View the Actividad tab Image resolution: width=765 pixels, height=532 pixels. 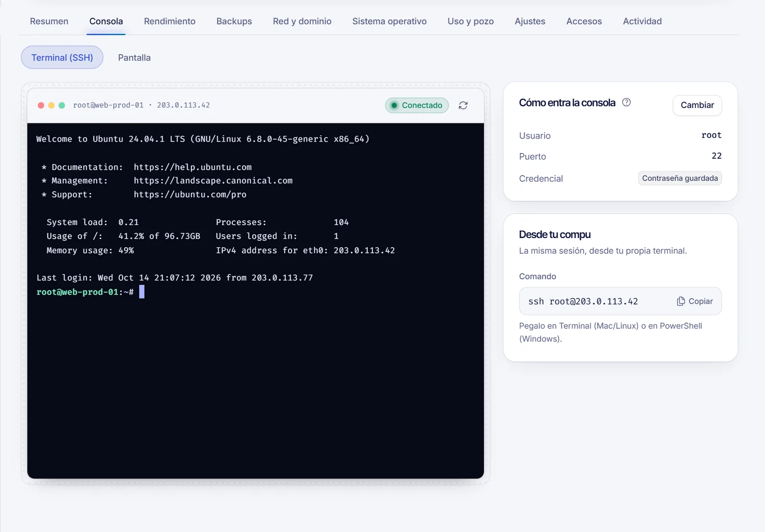(643, 21)
